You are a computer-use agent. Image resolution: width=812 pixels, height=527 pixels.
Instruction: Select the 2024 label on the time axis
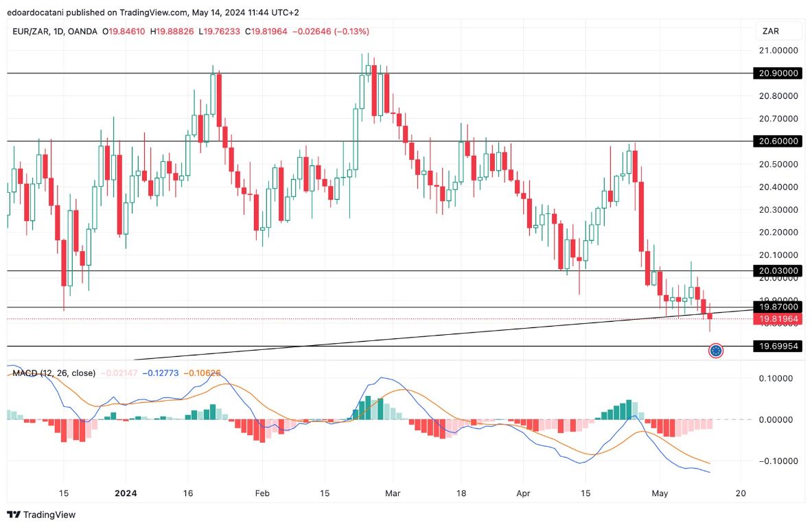pos(126,493)
